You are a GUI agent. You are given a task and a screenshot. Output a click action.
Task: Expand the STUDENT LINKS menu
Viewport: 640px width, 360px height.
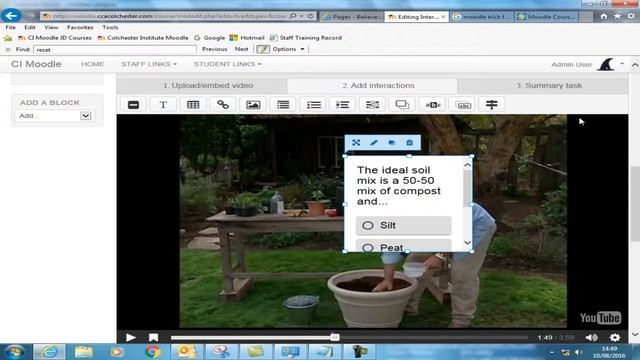(x=227, y=64)
